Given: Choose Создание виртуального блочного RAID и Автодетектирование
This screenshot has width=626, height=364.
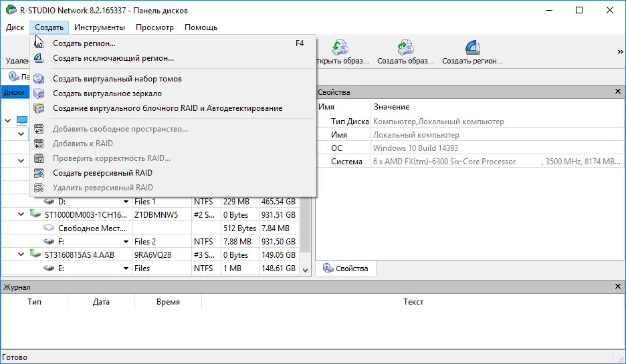Looking at the screenshot, I should coord(173,108).
